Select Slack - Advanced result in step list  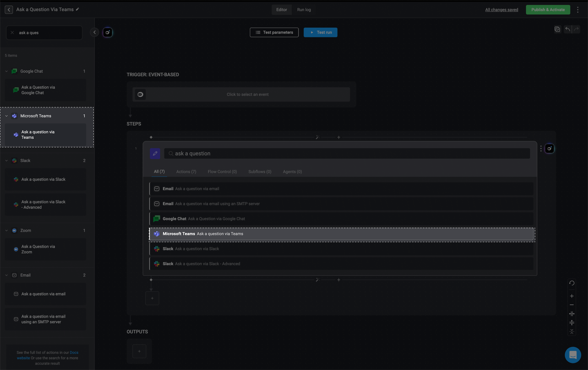click(341, 264)
